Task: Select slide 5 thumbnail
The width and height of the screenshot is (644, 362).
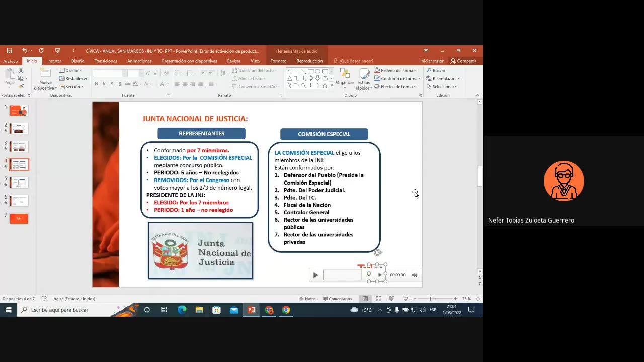Action: [x=20, y=183]
